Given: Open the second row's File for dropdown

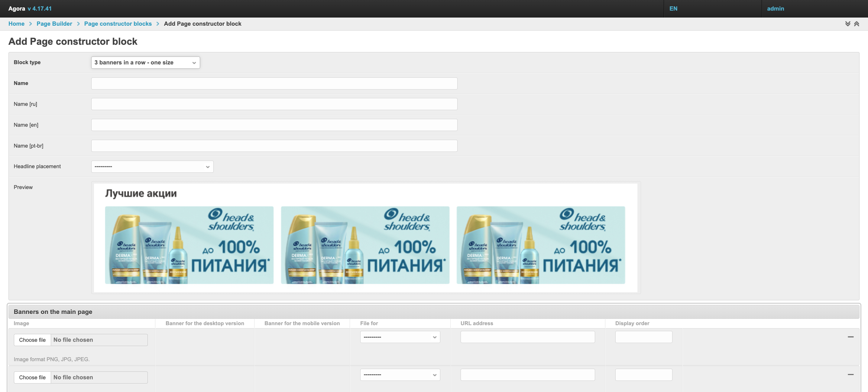Looking at the screenshot, I should [x=400, y=375].
